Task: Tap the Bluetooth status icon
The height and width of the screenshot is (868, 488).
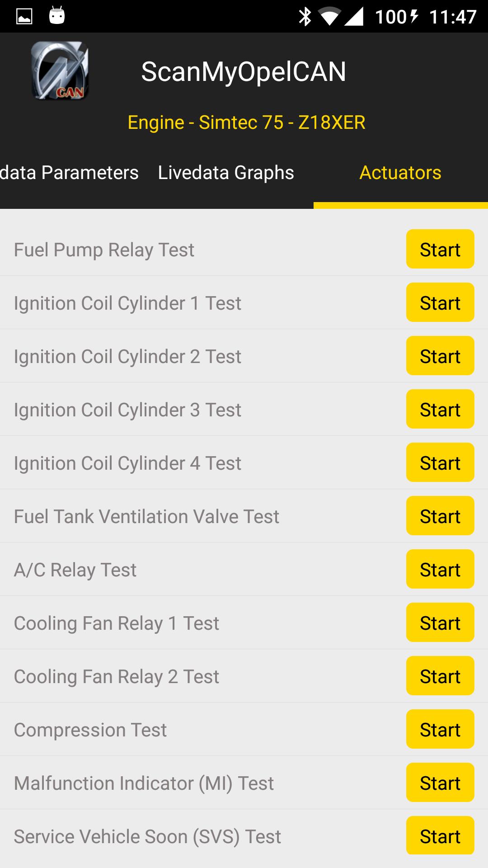Action: pyautogui.click(x=305, y=17)
